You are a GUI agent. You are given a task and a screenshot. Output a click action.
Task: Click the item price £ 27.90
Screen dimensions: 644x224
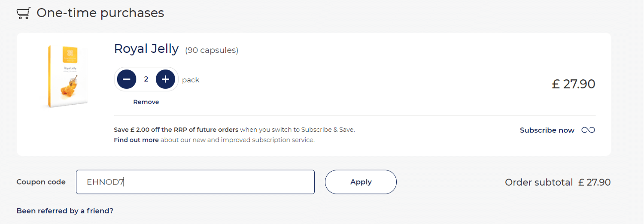coord(574,84)
